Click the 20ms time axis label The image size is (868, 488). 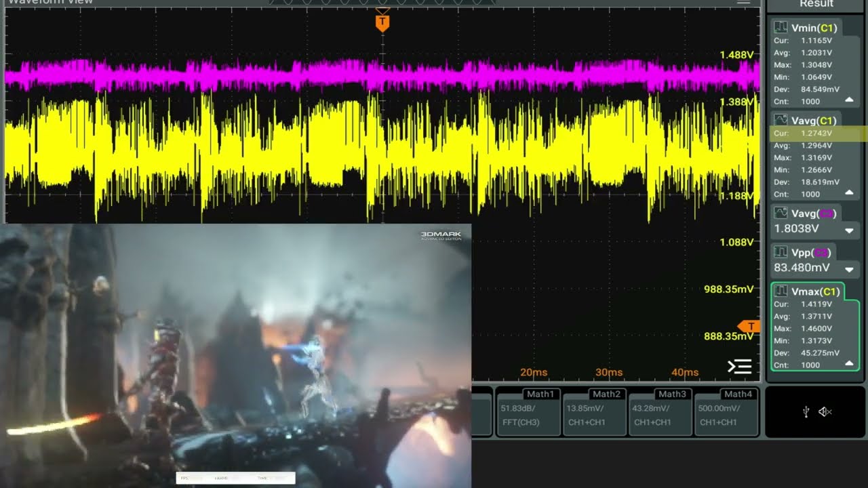point(534,372)
